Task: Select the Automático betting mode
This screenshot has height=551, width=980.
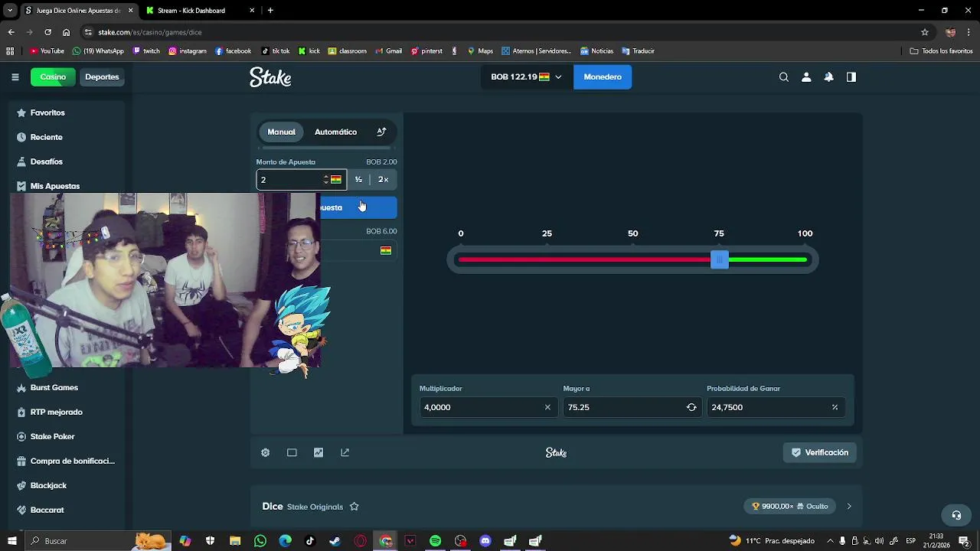Action: pyautogui.click(x=335, y=132)
